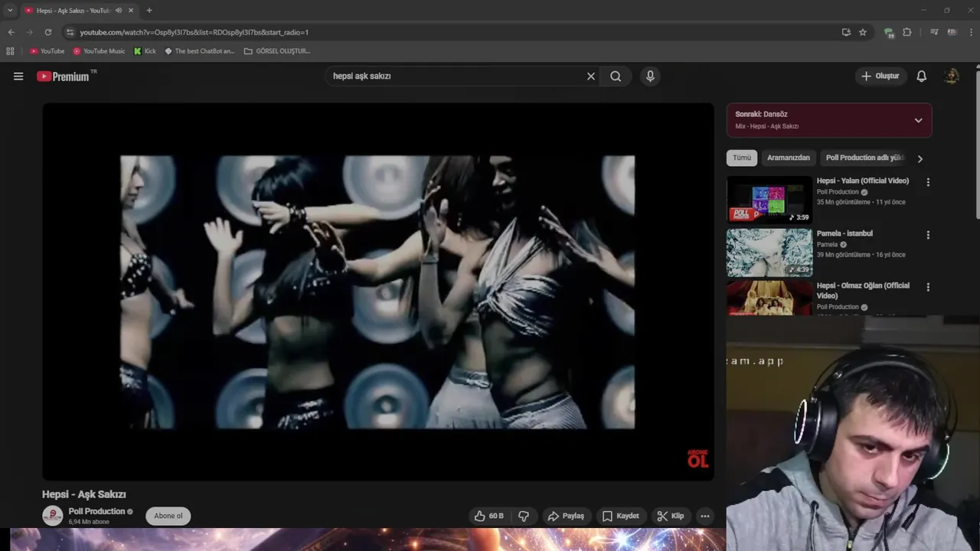Open the Pamela - istanbul video title
Screen dimensions: 980x551
tap(844, 233)
